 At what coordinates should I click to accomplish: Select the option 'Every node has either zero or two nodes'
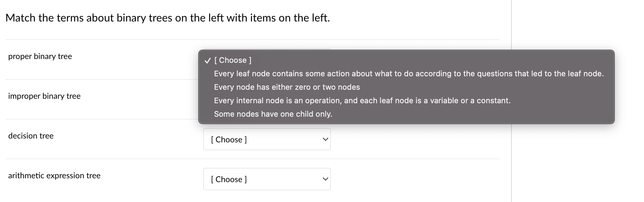pyautogui.click(x=287, y=87)
